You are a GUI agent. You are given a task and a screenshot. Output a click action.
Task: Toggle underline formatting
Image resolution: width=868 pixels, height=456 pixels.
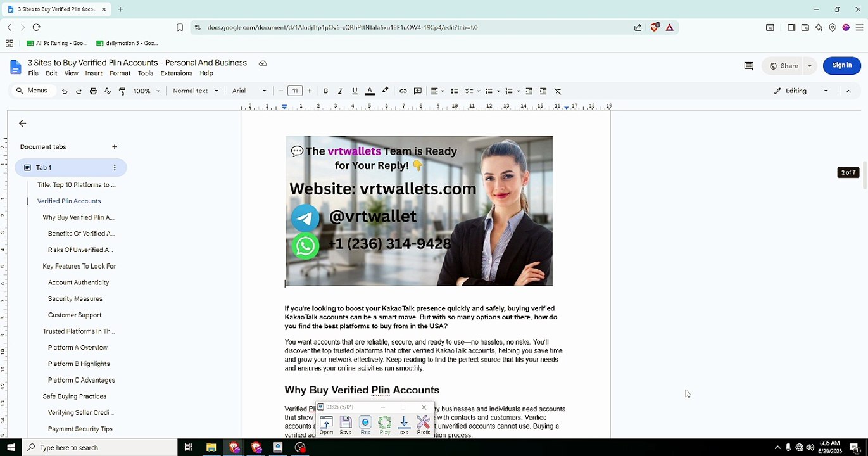coord(355,91)
